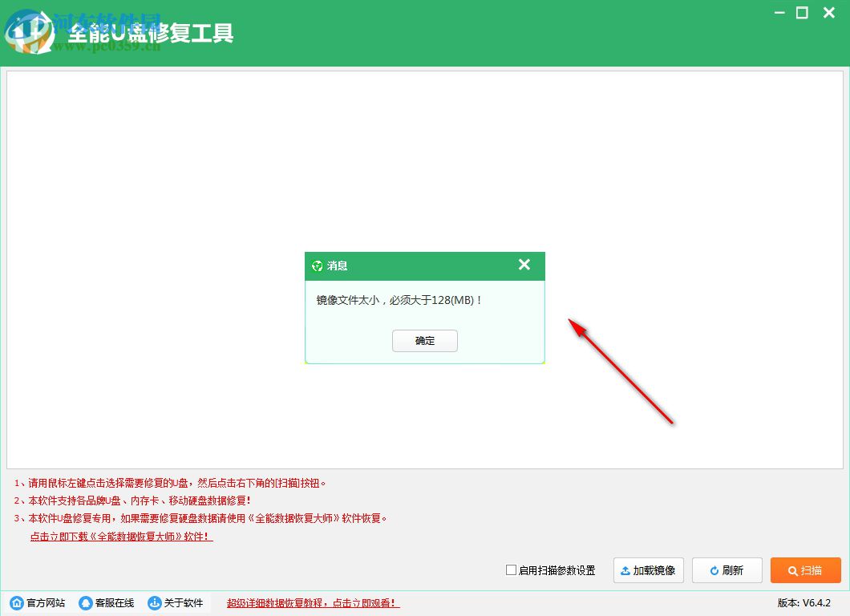
Task: Open 关于软件 about page
Action: click(185, 602)
